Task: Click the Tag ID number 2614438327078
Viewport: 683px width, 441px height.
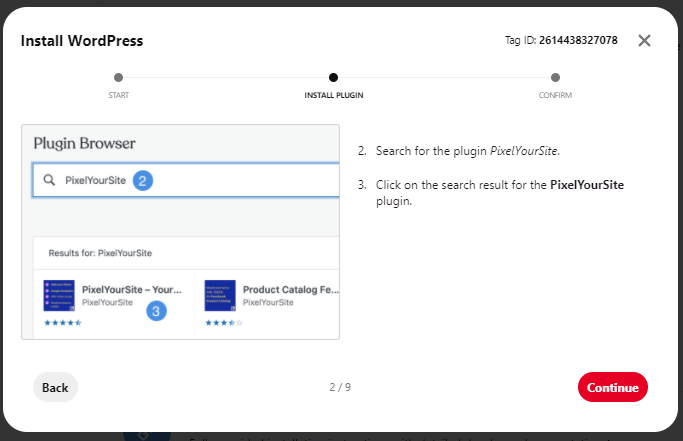Action: [578, 40]
